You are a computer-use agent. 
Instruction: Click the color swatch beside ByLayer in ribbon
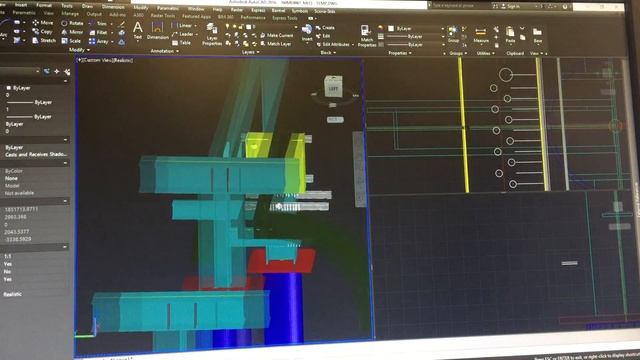[391, 28]
